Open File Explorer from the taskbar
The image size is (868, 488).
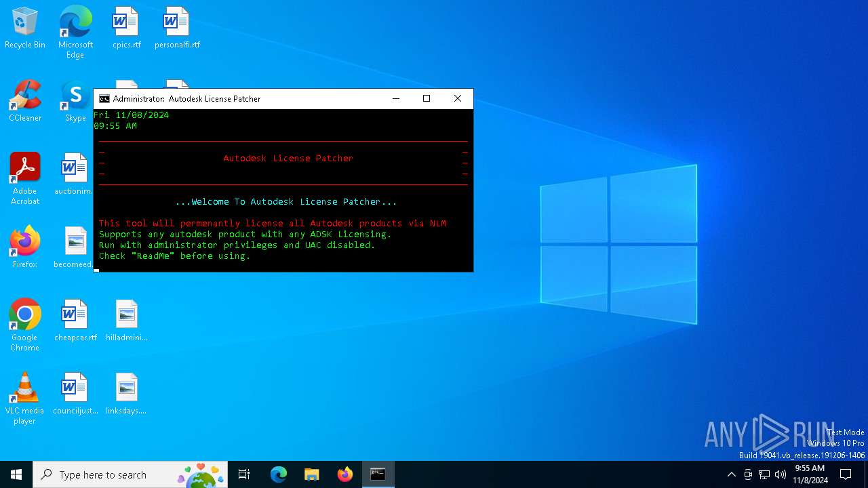coord(312,474)
